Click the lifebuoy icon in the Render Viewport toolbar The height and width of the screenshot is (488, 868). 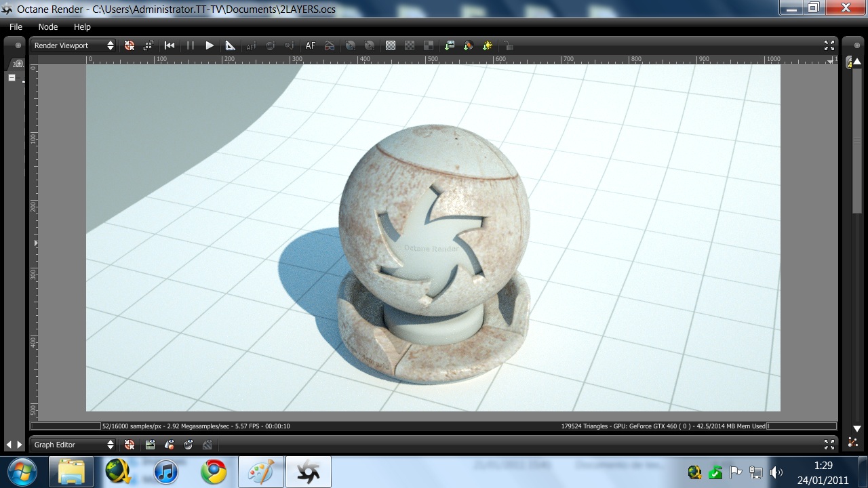[x=130, y=45]
